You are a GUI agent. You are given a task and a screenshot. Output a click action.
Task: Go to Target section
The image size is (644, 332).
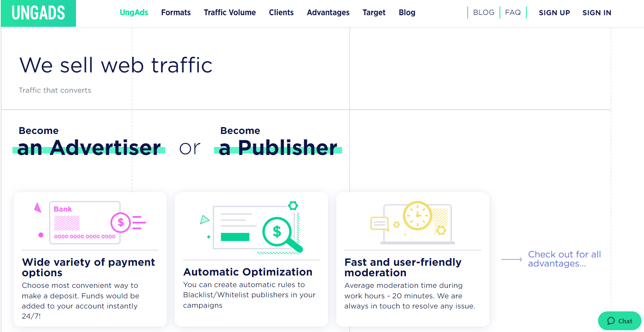(x=374, y=12)
